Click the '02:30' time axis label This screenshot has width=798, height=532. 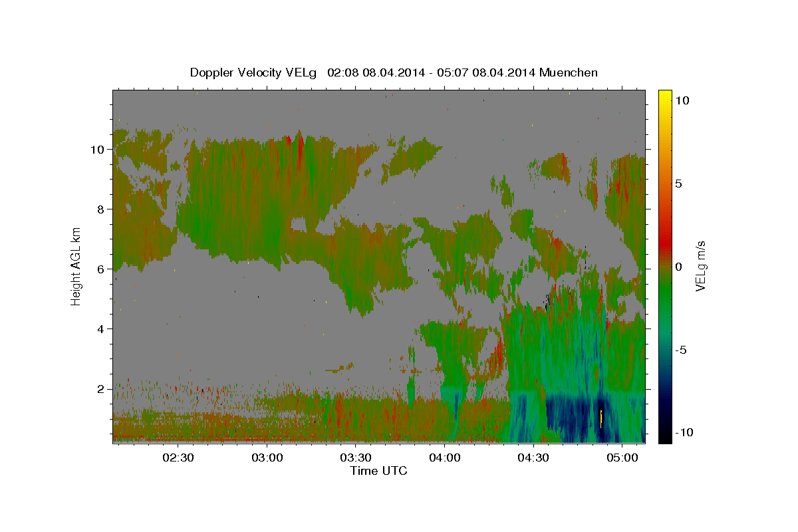(x=178, y=458)
